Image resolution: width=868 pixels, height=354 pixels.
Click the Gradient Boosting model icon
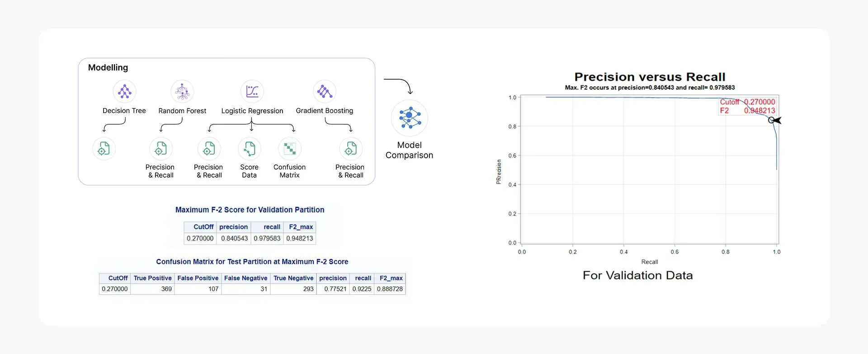pos(325,92)
